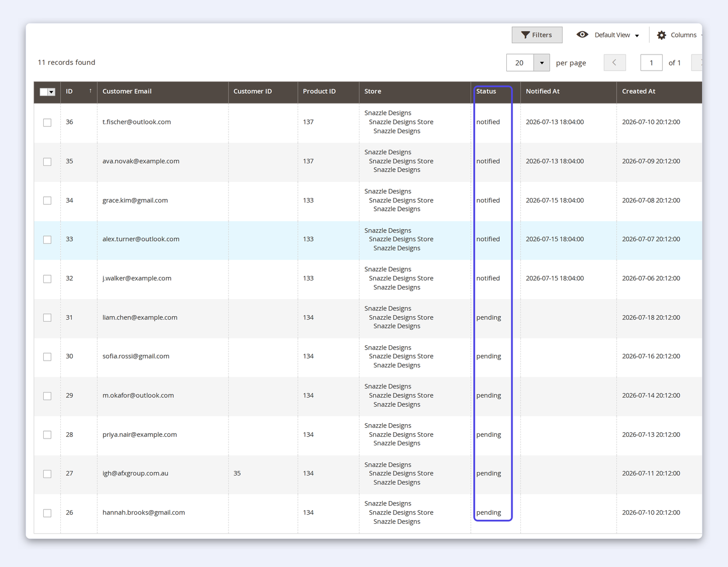Image resolution: width=728 pixels, height=567 pixels.
Task: Click Notified At value in row 35
Action: coord(555,162)
